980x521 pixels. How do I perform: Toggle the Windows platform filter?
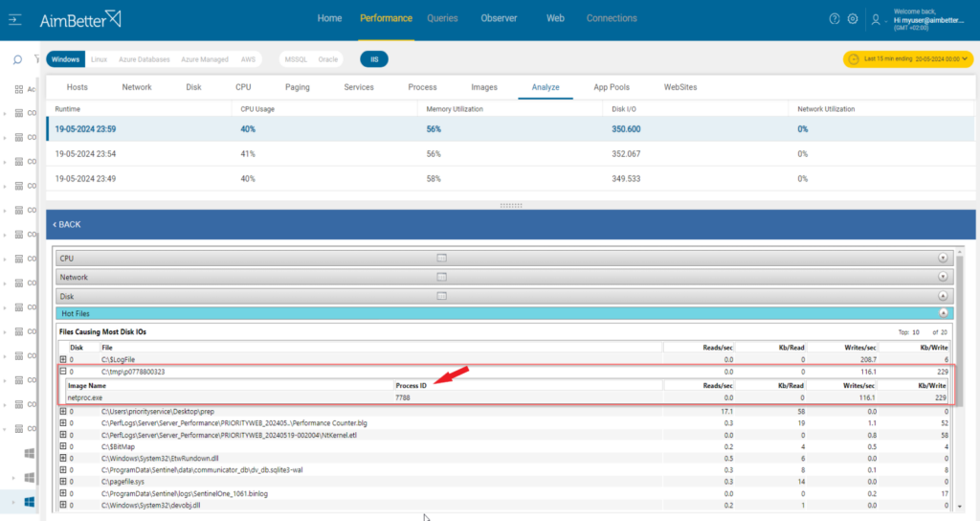[65, 59]
